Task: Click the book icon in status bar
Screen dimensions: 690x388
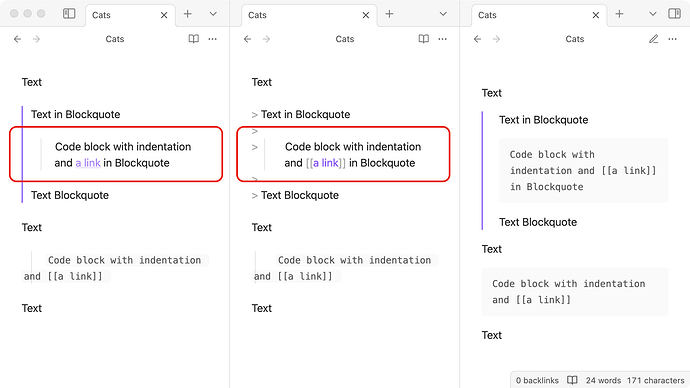Action: 572,381
